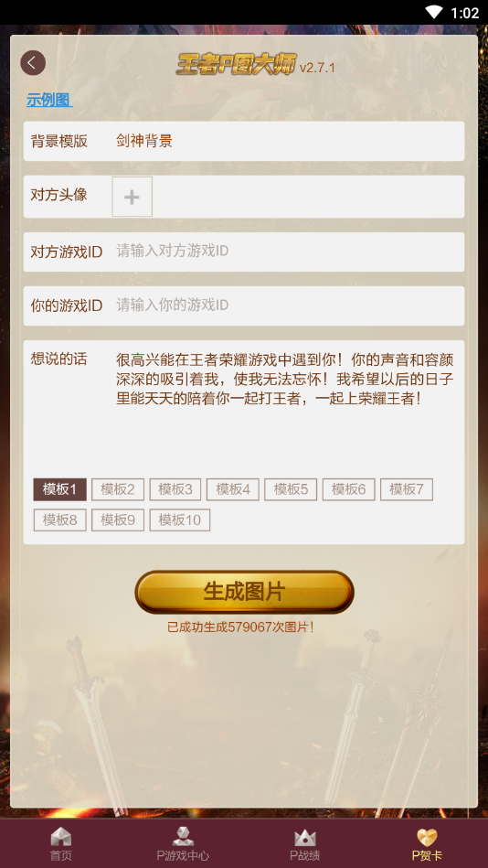Screen dimensions: 488x868
Task: Open the P游戏中心 icon
Action: click(x=183, y=837)
